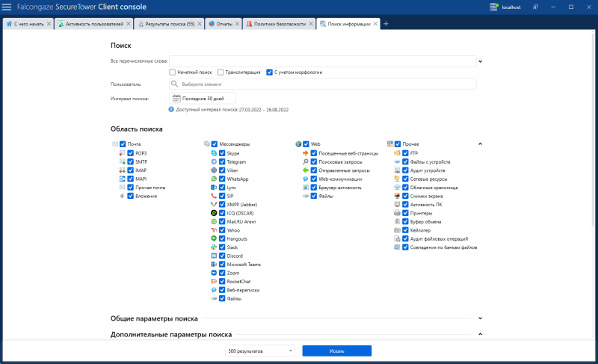Click the new tab plus icon
This screenshot has width=598, height=364.
386,24
